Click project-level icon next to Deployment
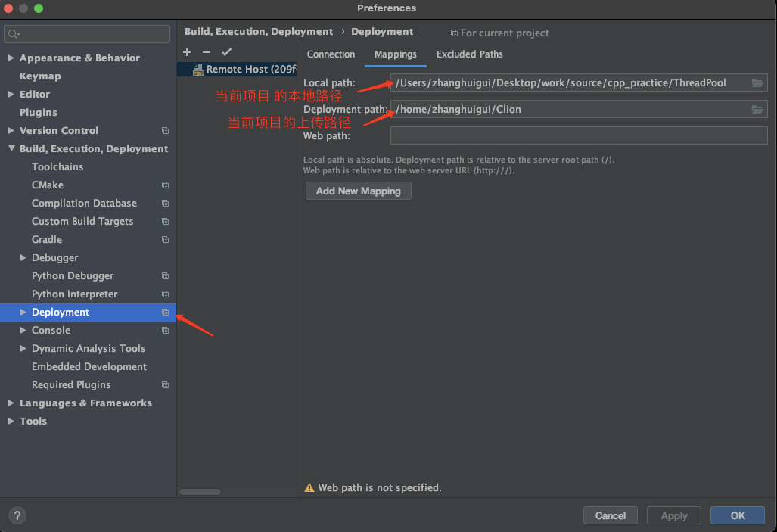Image resolution: width=777 pixels, height=532 pixels. [165, 313]
